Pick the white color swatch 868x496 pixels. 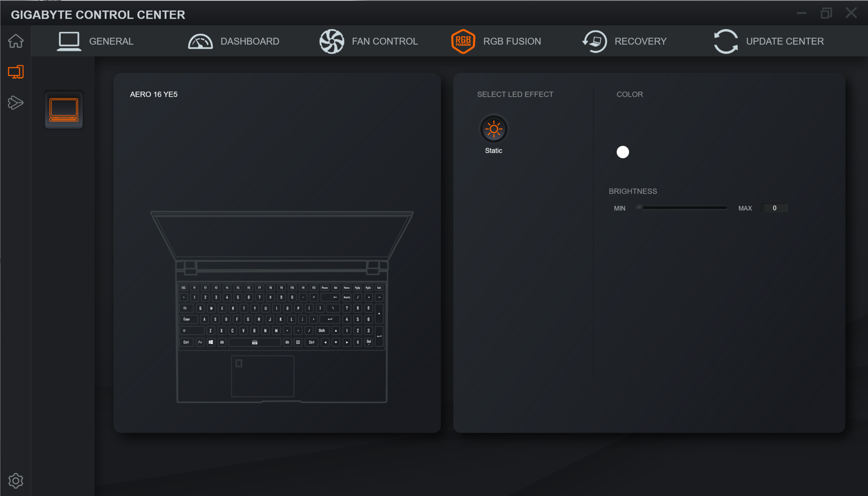tap(623, 152)
